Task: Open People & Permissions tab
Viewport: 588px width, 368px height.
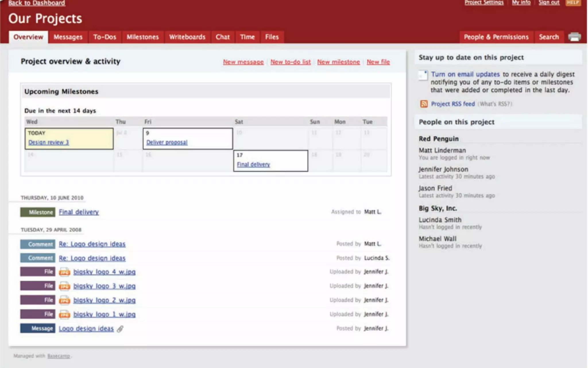Action: coord(496,37)
